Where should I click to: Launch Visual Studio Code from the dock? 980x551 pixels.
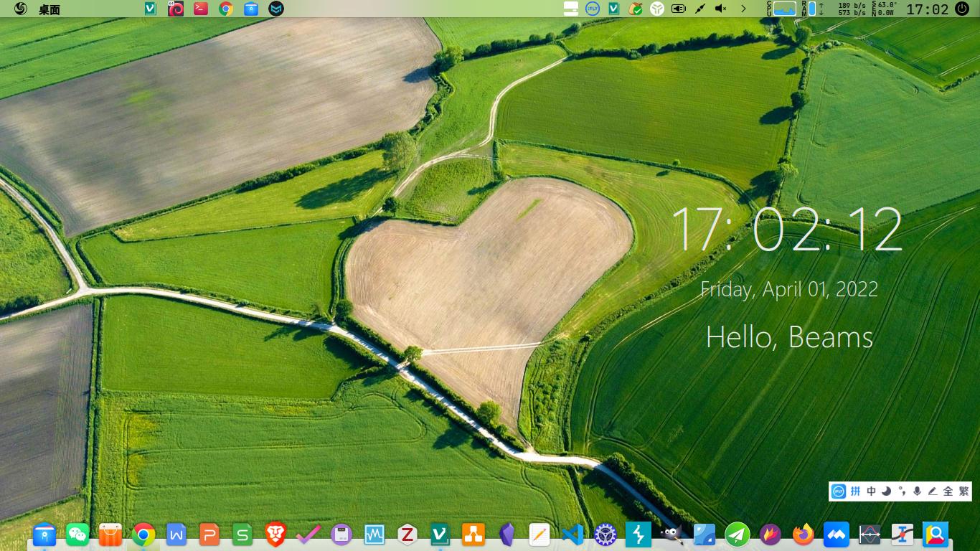click(571, 534)
